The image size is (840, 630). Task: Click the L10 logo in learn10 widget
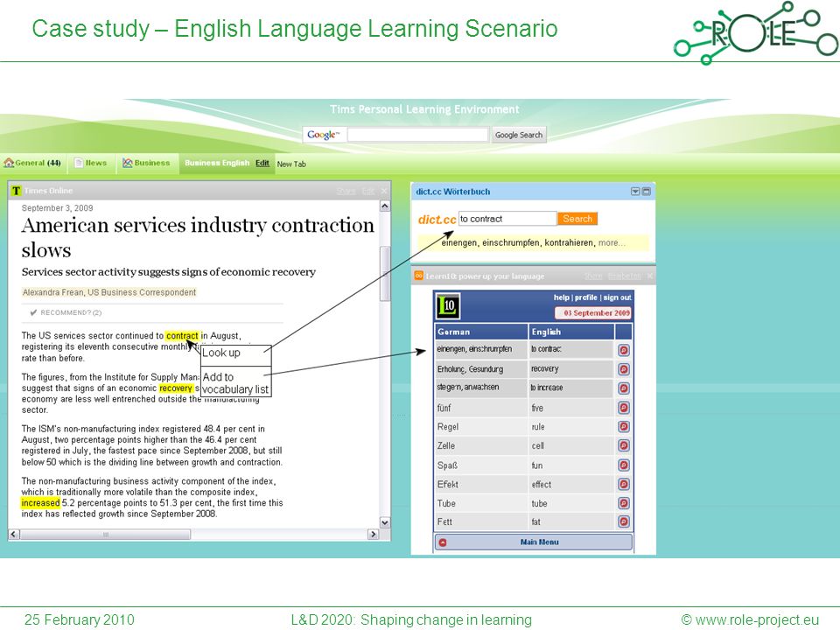pos(448,306)
